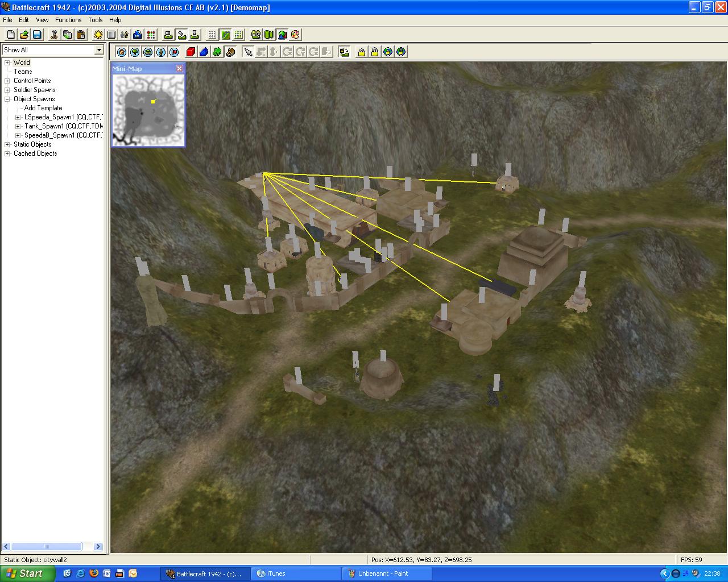Click Add Template under Object Spawns

pos(43,108)
